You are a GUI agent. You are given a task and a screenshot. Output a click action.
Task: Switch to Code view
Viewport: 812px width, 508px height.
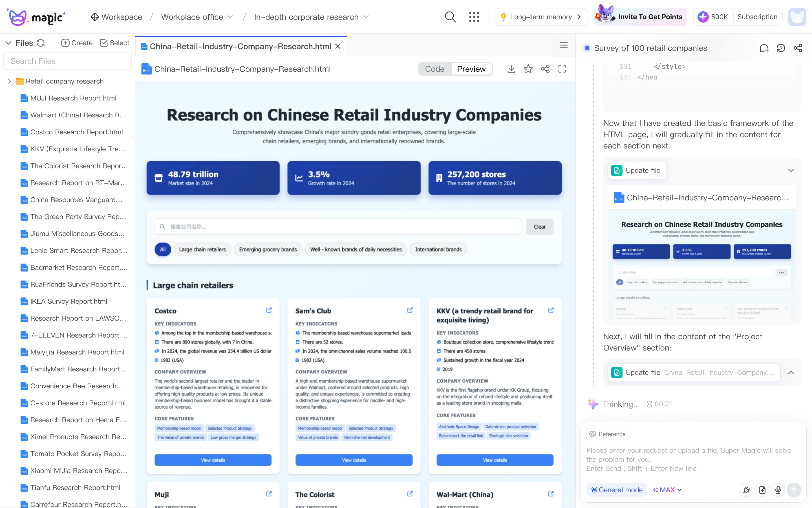pos(434,69)
